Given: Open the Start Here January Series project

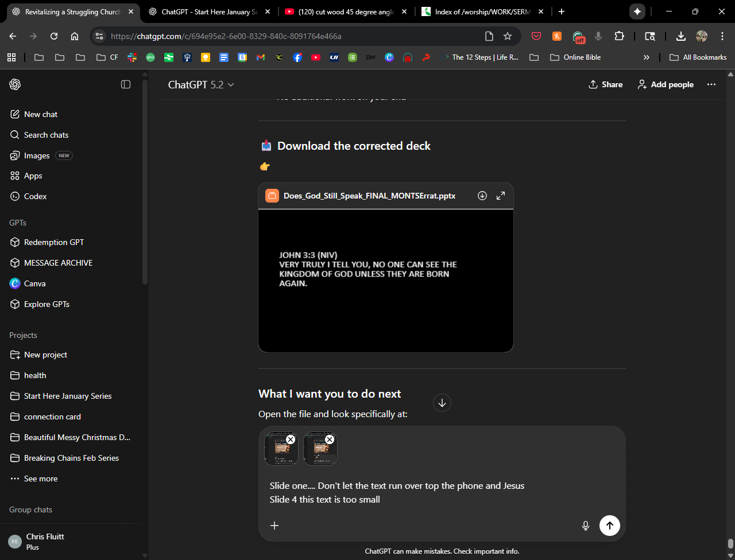Looking at the screenshot, I should point(68,396).
